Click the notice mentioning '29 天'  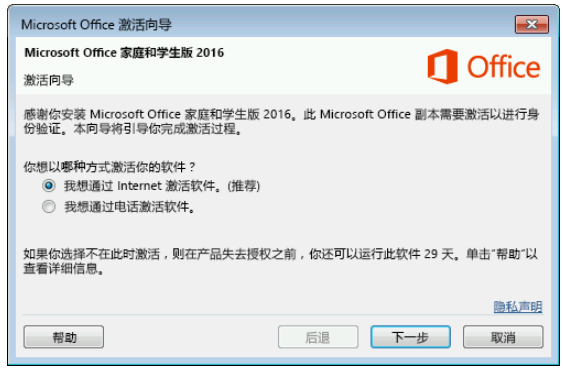pyautogui.click(x=281, y=261)
